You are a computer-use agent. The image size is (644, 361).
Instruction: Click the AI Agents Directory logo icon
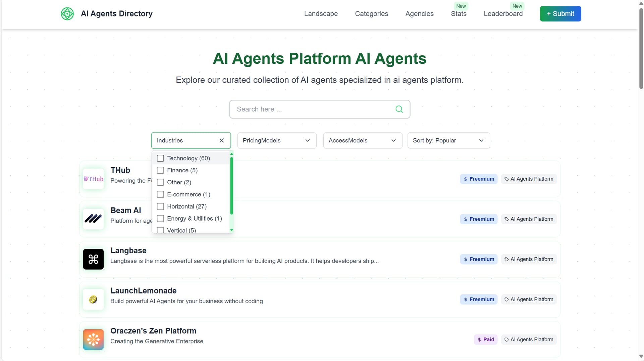click(67, 14)
